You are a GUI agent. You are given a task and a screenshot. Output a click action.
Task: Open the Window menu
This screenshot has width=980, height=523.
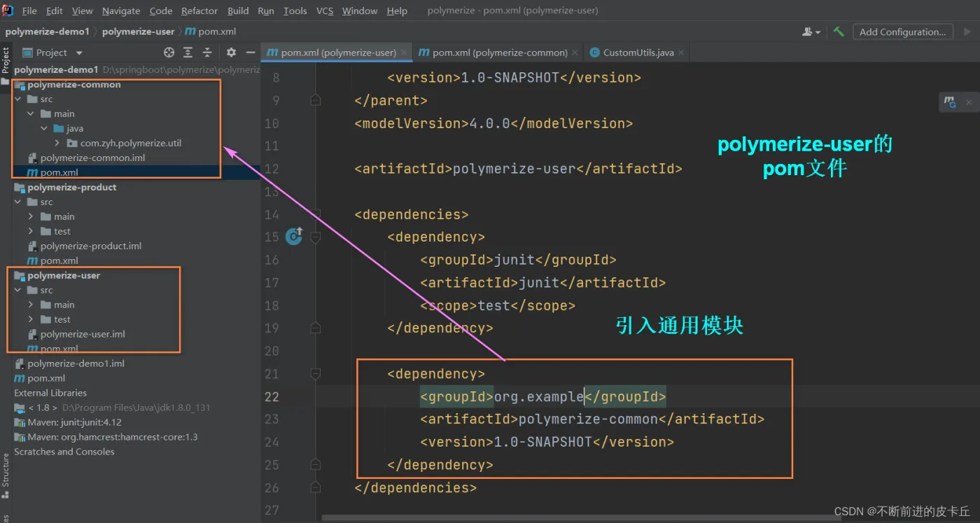tap(360, 11)
